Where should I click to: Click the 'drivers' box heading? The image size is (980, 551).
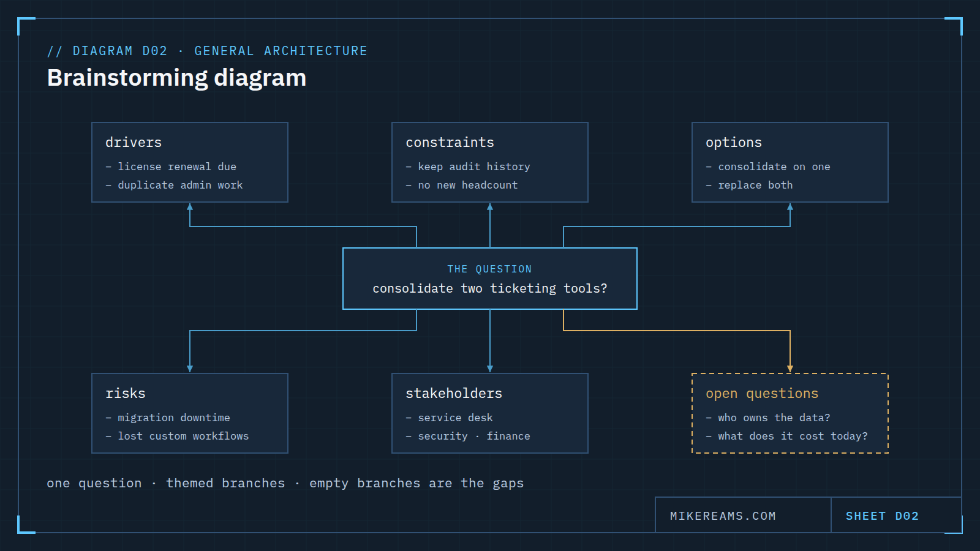coord(134,143)
